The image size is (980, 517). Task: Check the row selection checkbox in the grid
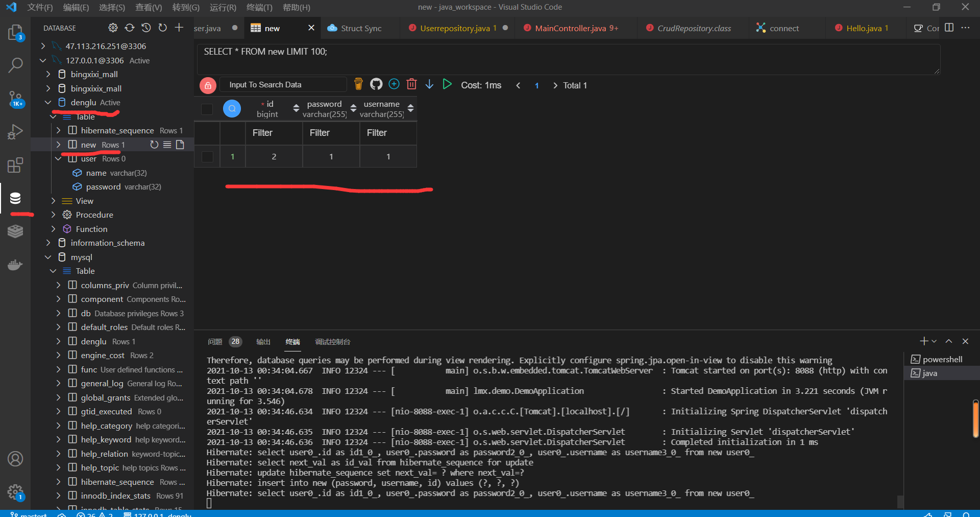pos(207,156)
